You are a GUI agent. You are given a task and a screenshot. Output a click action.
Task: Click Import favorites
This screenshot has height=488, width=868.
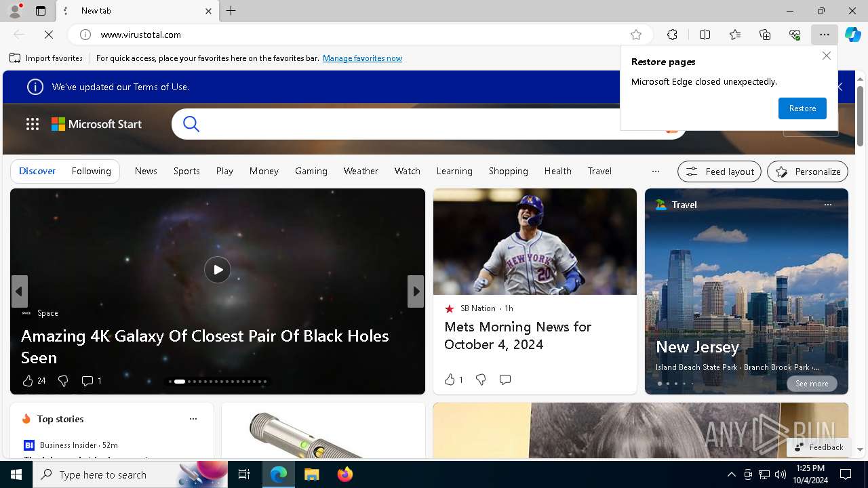[46, 58]
